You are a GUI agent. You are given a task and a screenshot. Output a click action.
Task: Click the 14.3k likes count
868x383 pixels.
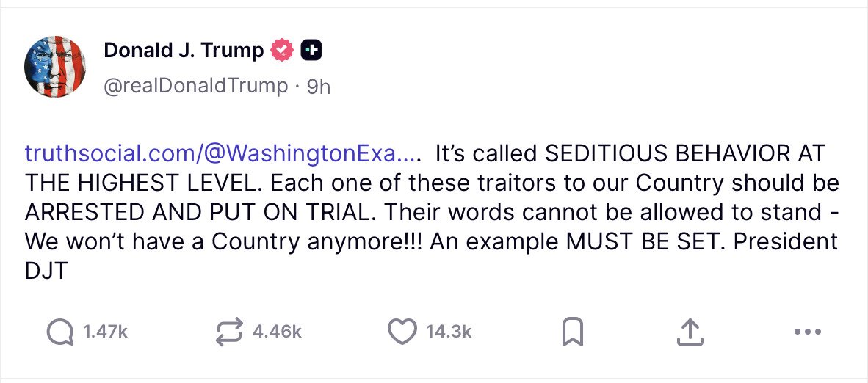click(449, 332)
